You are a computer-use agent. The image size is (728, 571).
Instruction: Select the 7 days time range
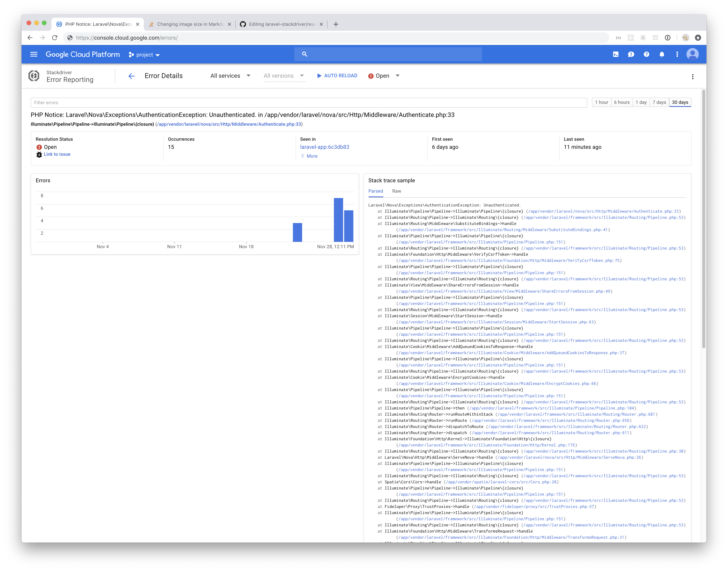pyautogui.click(x=659, y=102)
